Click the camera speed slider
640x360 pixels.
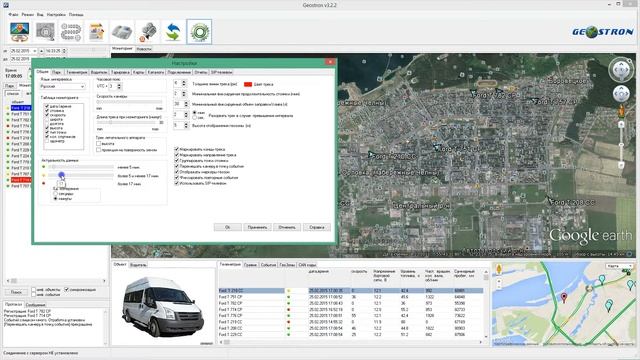[129, 102]
